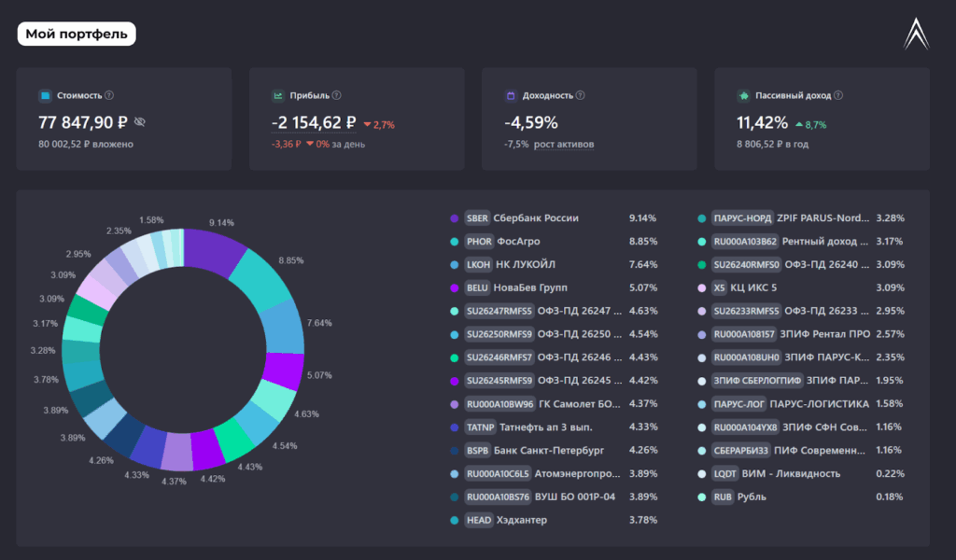
Task: Click the RU000A10C6L5 ticker badge
Action: point(498,473)
